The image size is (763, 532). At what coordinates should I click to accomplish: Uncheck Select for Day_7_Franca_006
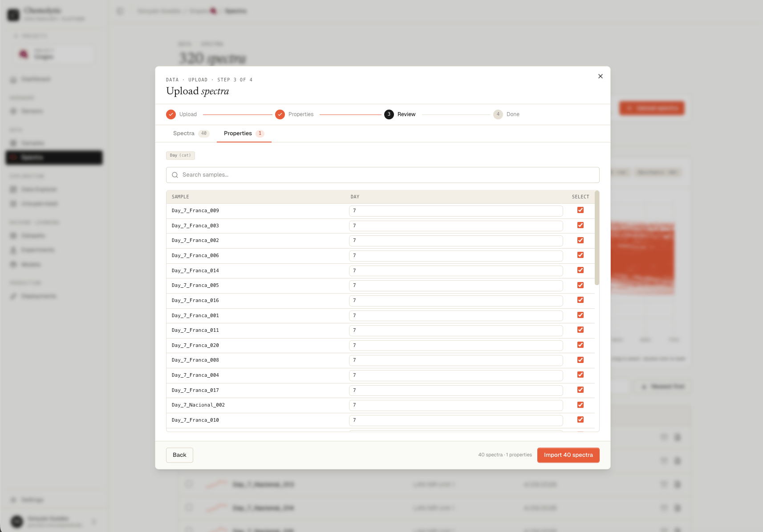click(x=580, y=255)
